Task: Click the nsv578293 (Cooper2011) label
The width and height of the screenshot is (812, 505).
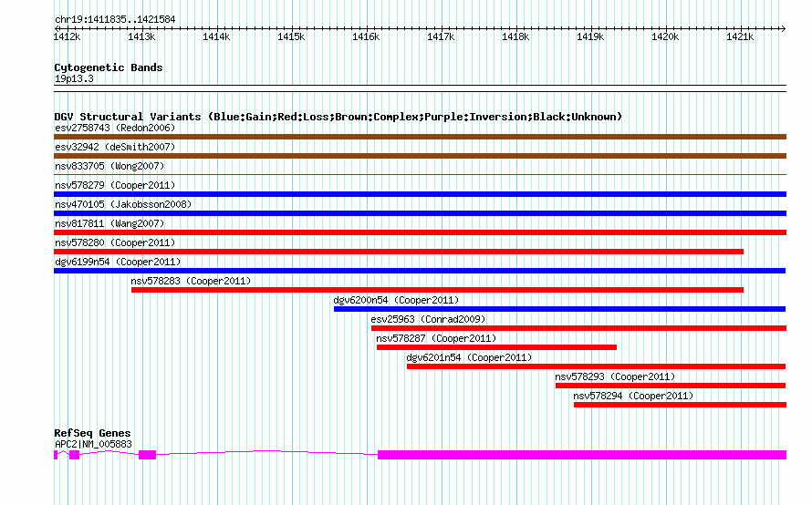Action: (x=615, y=376)
